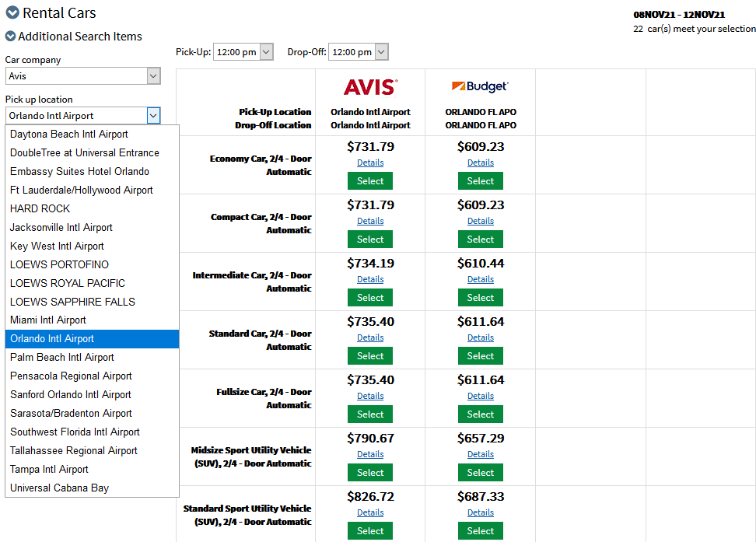Open Details for Avis Compact Car
Image resolution: width=756 pixels, height=542 pixels.
pyautogui.click(x=370, y=222)
